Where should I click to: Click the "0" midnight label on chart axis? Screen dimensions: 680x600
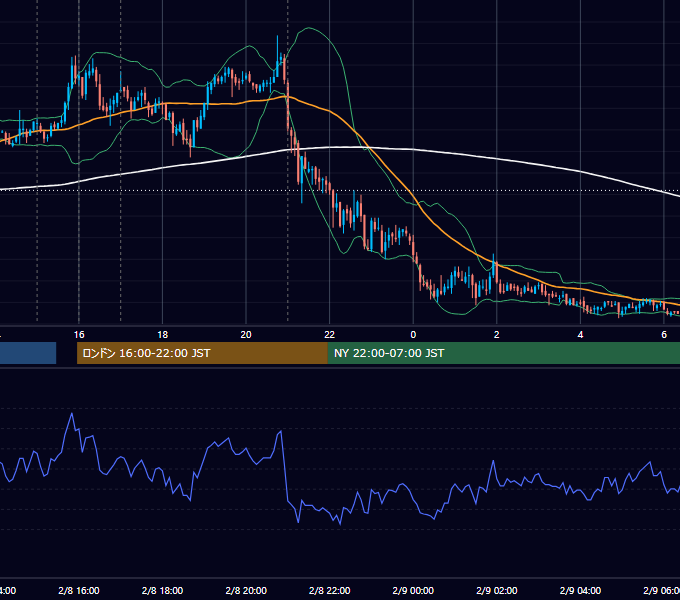pos(413,335)
